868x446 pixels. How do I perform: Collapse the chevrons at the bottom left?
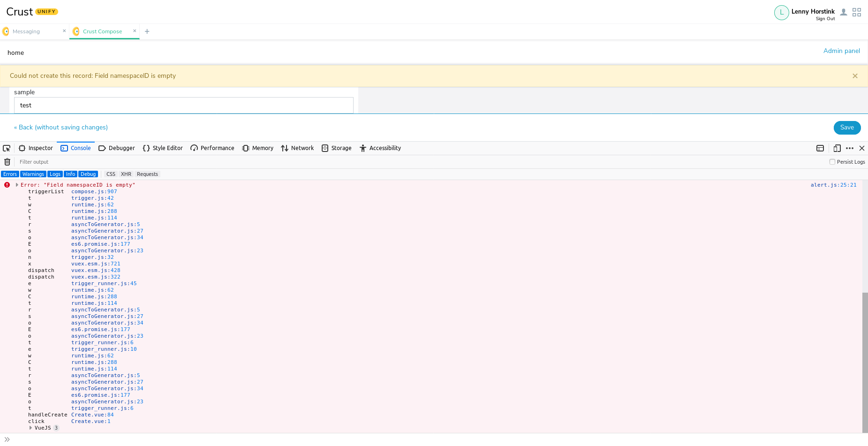(x=6, y=439)
